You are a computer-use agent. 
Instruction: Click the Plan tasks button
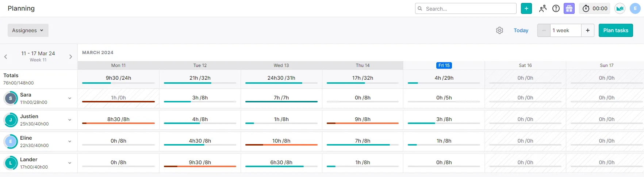point(616,30)
